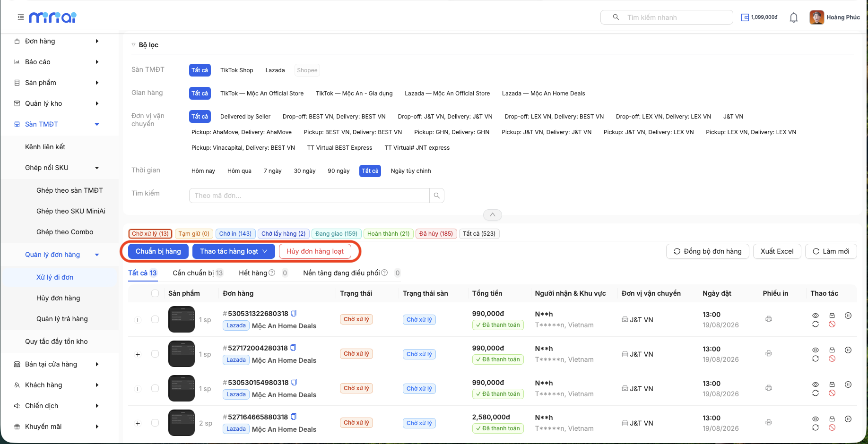Switch to the Chờ in (143) status tab
Screen dimensions: 868x444
pyautogui.click(x=235, y=234)
